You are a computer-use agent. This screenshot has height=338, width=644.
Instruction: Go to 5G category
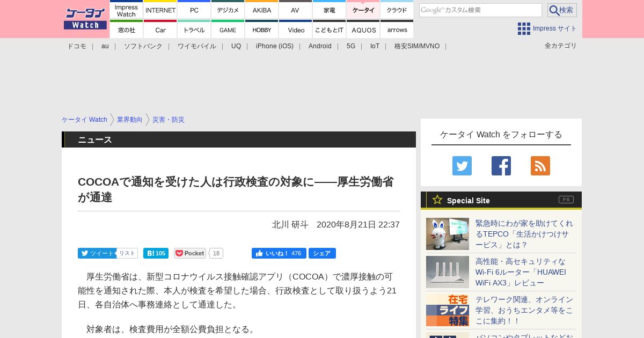pyautogui.click(x=351, y=46)
